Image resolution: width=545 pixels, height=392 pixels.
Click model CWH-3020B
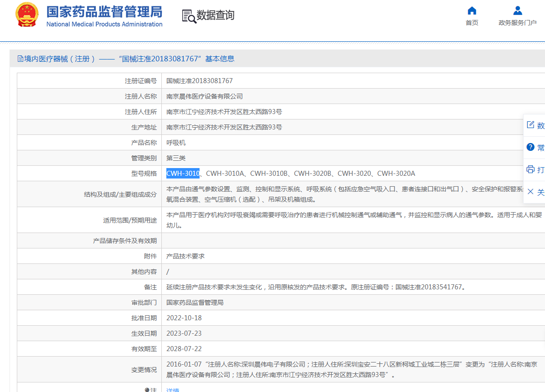coord(313,173)
